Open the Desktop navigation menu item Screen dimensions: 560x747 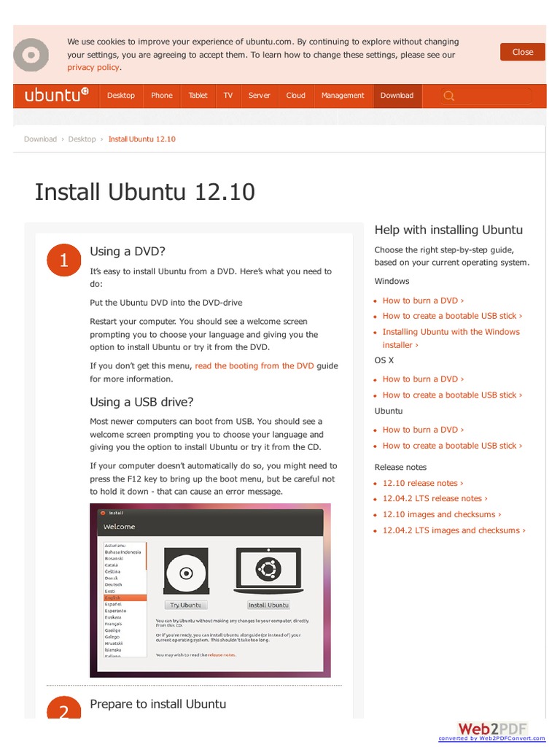coord(121,96)
